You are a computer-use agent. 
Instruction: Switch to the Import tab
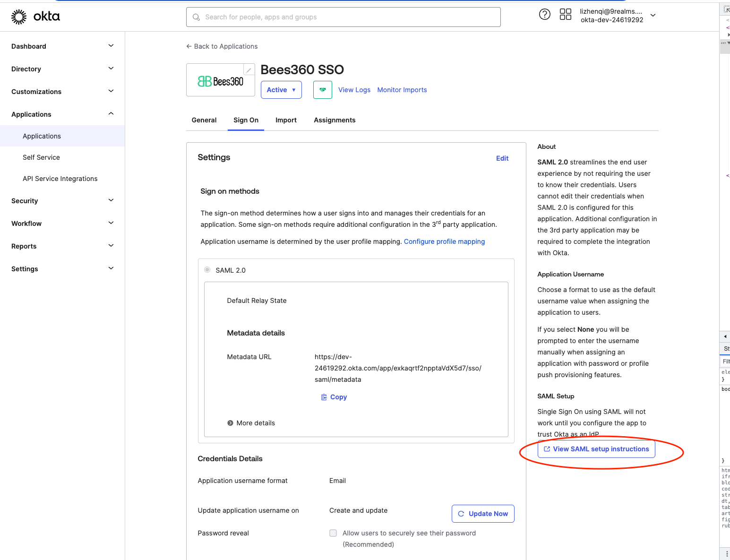tap(286, 120)
